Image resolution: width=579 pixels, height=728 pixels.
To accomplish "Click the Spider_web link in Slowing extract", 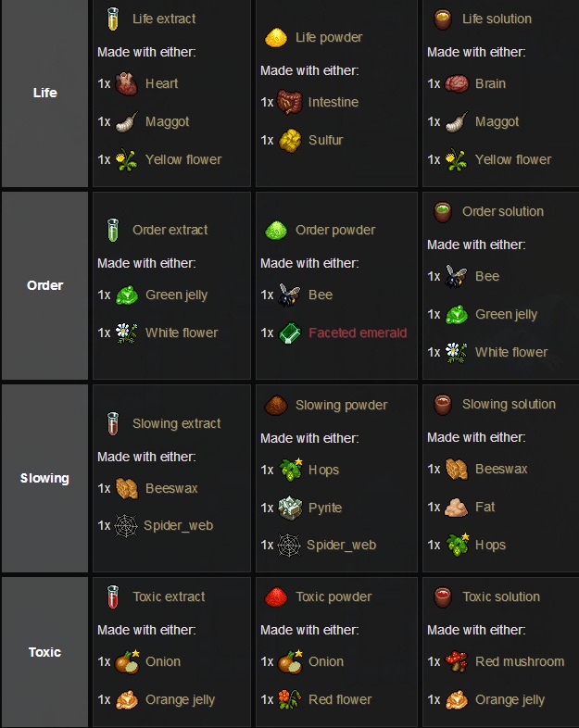I will [x=178, y=525].
